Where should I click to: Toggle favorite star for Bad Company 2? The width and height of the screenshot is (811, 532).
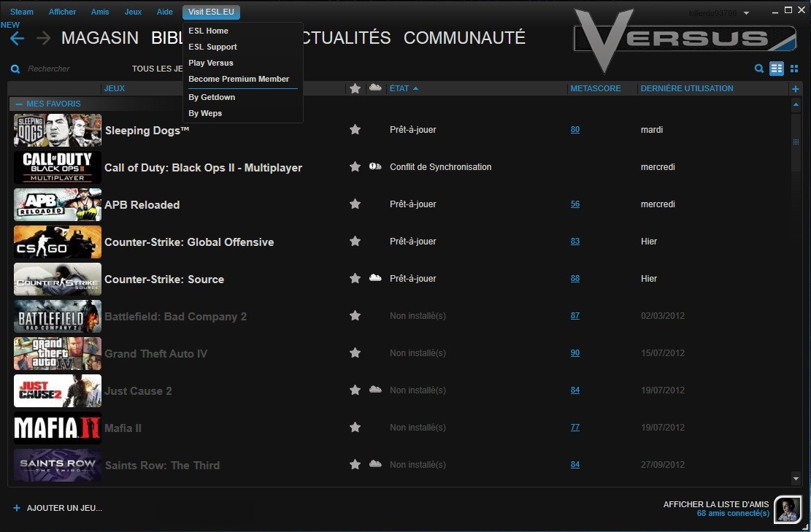[355, 315]
